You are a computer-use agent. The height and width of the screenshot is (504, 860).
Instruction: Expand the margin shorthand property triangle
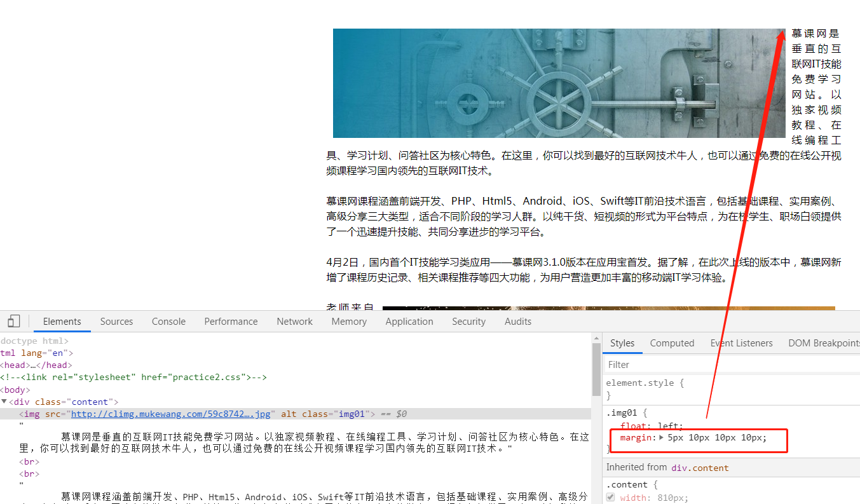pos(661,438)
